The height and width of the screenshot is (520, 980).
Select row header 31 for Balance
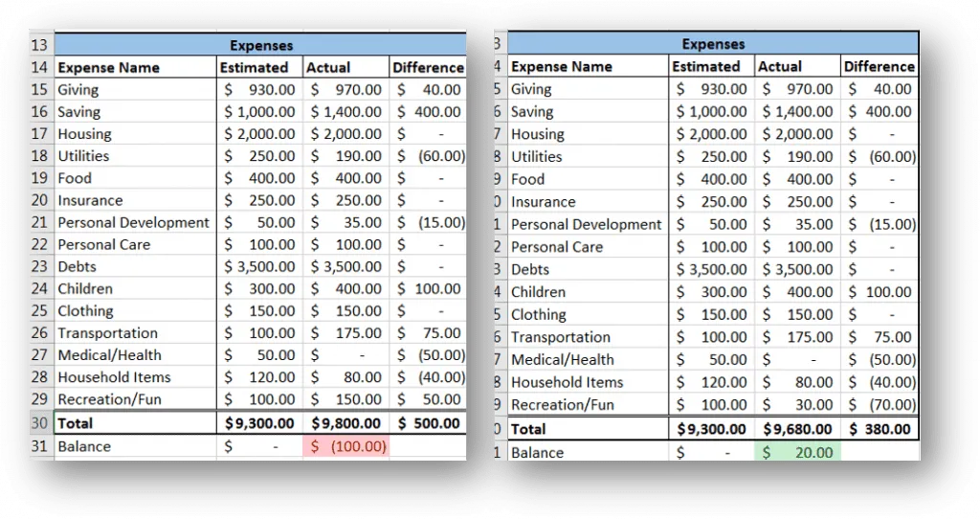41,446
